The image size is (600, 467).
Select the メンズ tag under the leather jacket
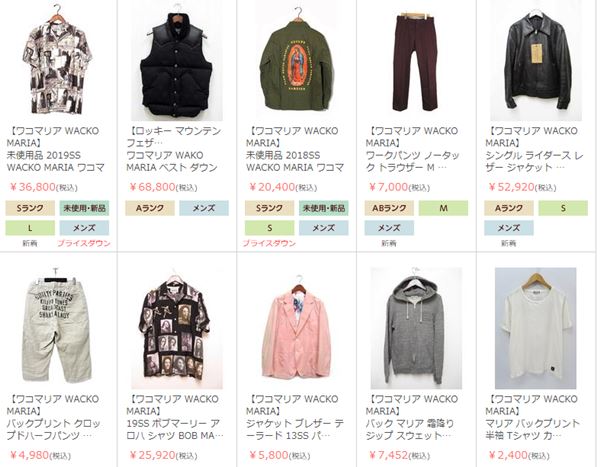pyautogui.click(x=509, y=228)
